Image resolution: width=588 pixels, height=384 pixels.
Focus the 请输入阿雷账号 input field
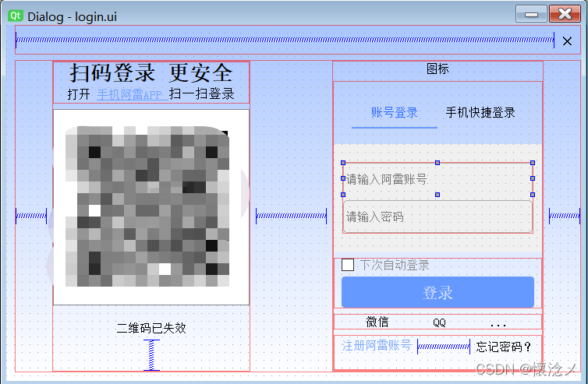(437, 178)
